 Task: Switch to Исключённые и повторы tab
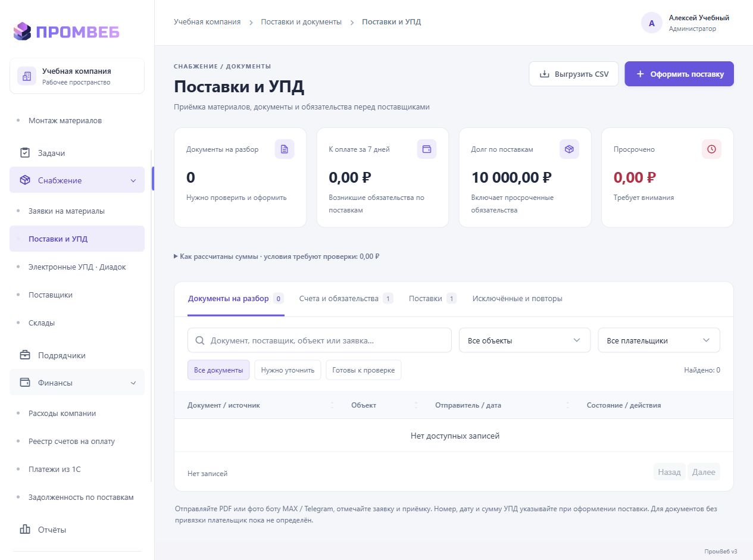(517, 299)
